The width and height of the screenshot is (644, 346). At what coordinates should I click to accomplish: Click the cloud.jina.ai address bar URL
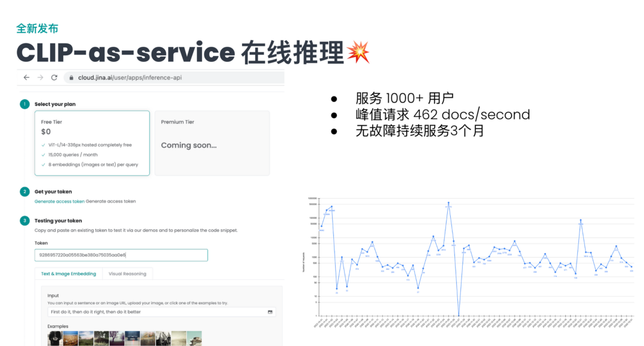pyautogui.click(x=130, y=77)
